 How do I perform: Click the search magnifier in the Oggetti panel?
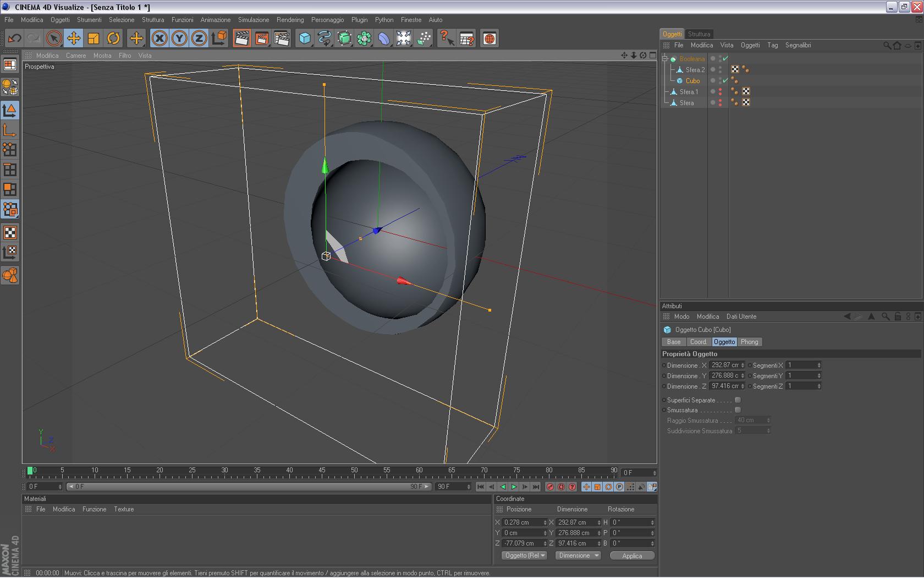click(x=887, y=46)
